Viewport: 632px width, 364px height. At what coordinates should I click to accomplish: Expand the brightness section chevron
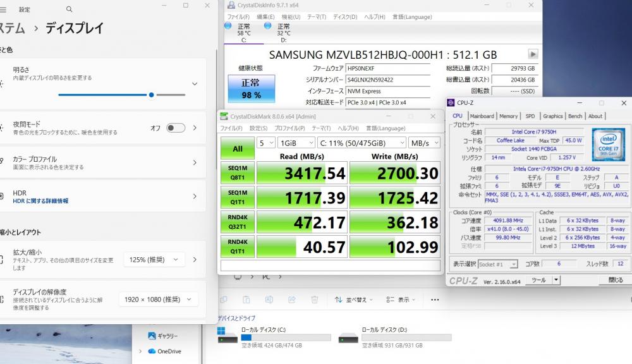click(195, 83)
